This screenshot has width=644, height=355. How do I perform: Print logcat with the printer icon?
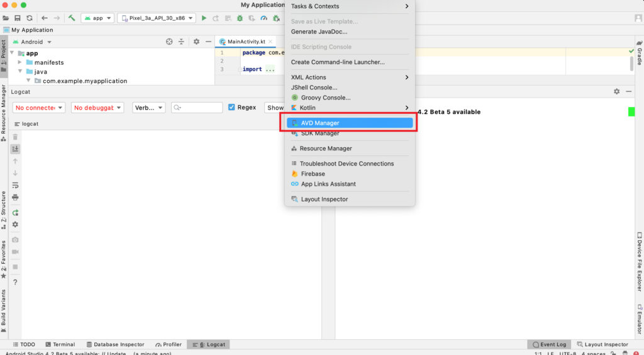(15, 197)
